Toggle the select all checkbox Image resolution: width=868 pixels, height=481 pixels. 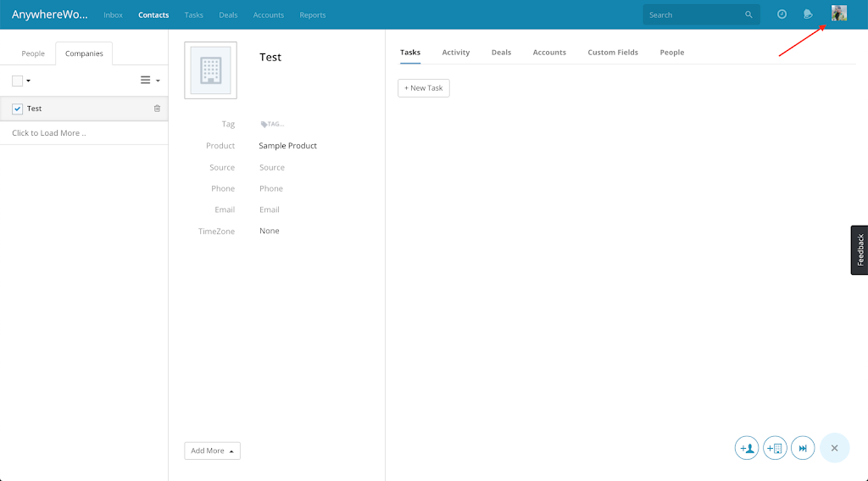click(17, 81)
